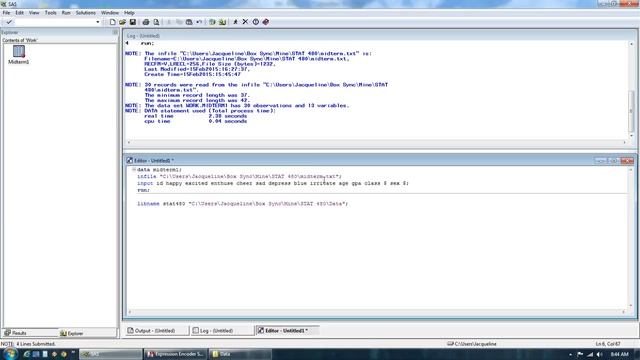Viewport: 640px width, 360px height.
Task: Select the Midterm1 dataset in Explorer
Action: 18,55
